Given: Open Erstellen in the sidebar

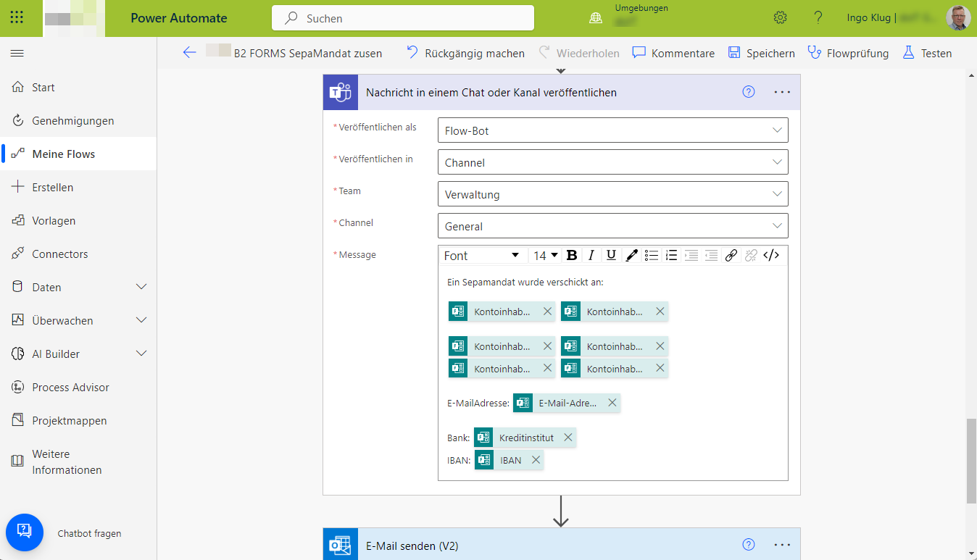Looking at the screenshot, I should (x=78, y=187).
